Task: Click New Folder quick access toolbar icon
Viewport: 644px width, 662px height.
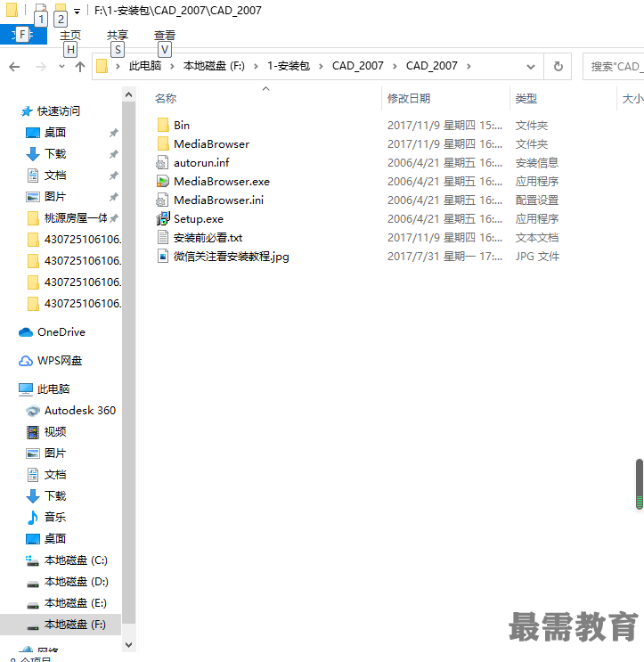Action: (x=61, y=9)
